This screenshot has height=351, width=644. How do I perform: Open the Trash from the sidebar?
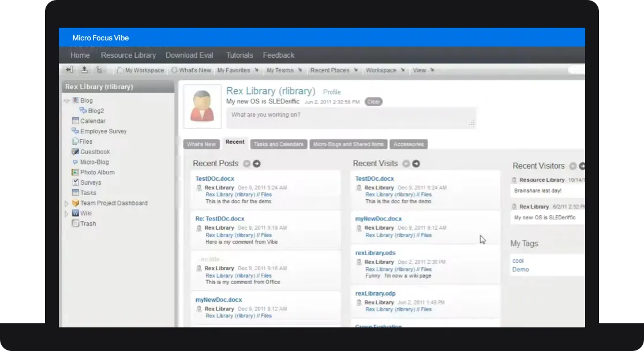coord(87,223)
